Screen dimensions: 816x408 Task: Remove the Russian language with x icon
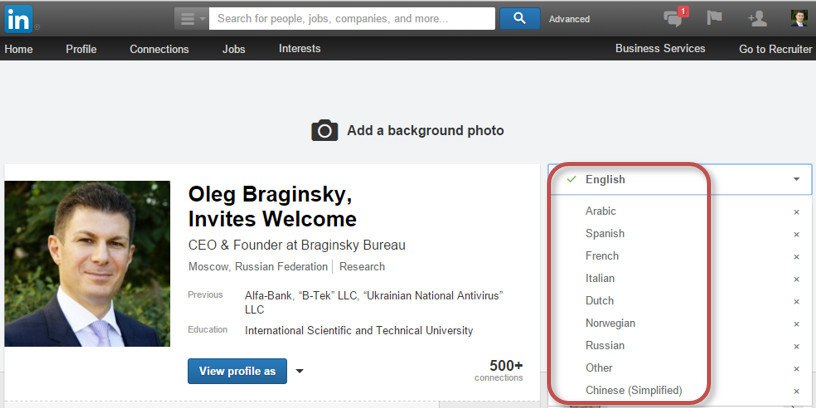click(x=796, y=346)
